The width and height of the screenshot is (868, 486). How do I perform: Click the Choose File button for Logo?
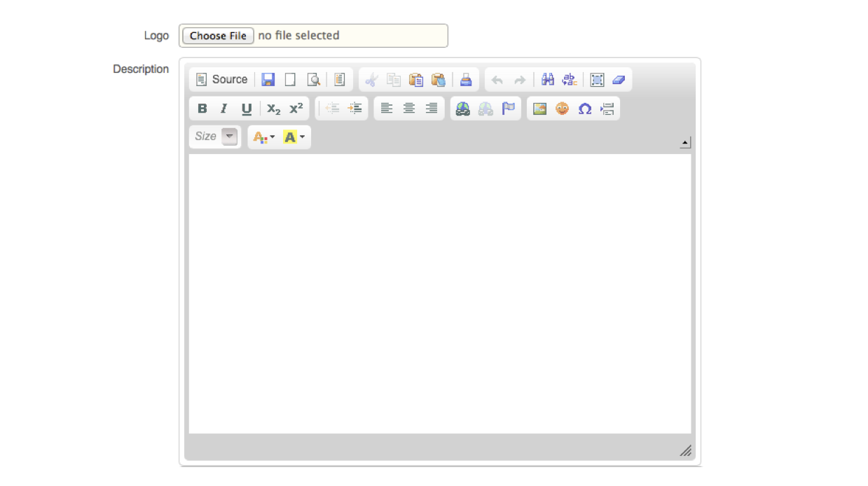click(x=218, y=36)
